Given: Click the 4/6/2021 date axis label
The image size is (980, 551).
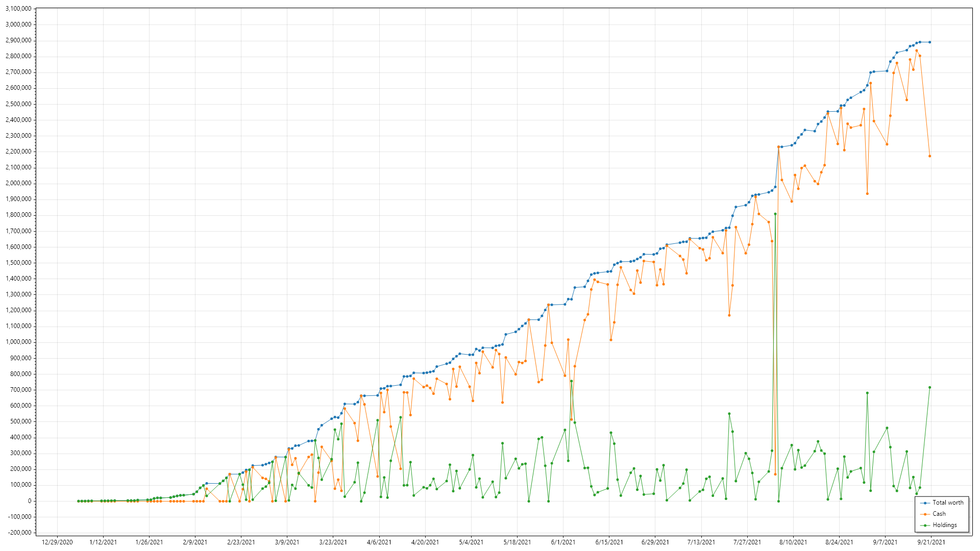Looking at the screenshot, I should 379,542.
